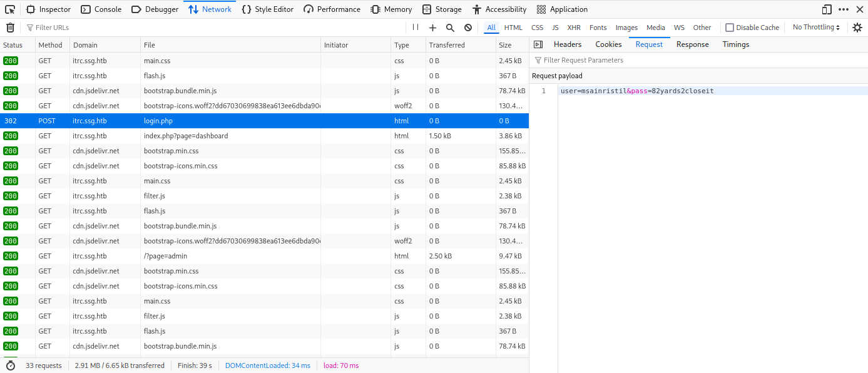Filter requests by XHR type
Viewport: 868px width, 373px height.
(x=574, y=28)
